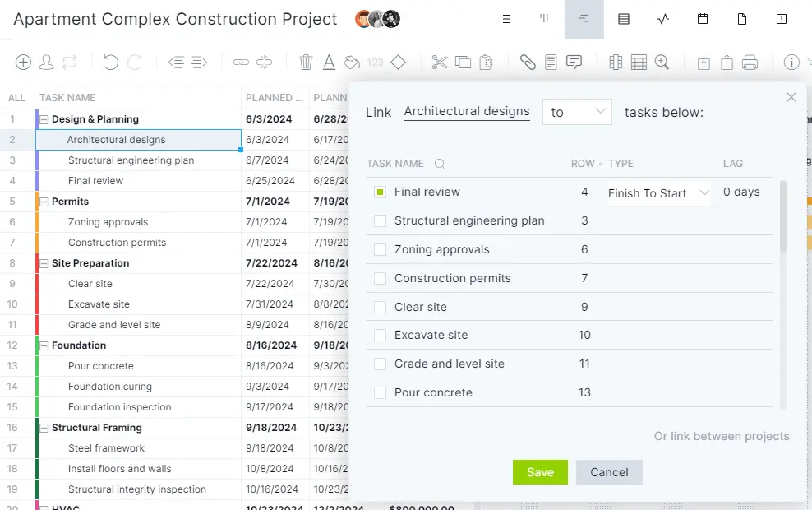
Task: Link tasks using the chain icon
Action: tap(241, 63)
